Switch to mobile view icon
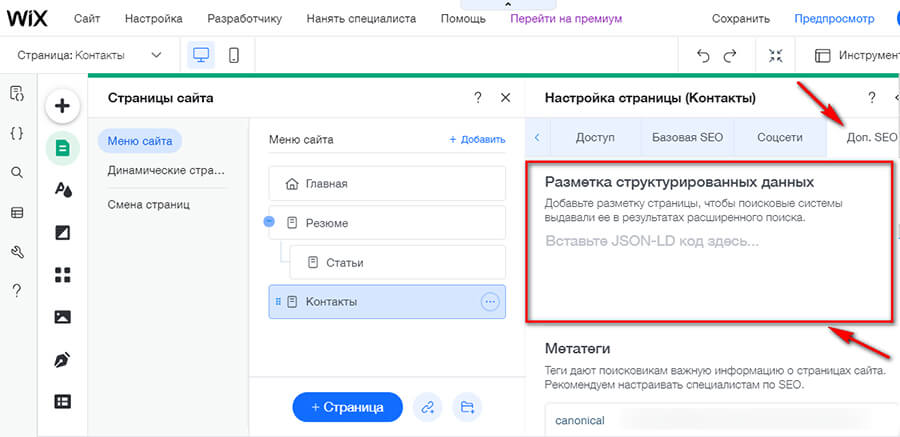The width and height of the screenshot is (900, 437). click(234, 56)
